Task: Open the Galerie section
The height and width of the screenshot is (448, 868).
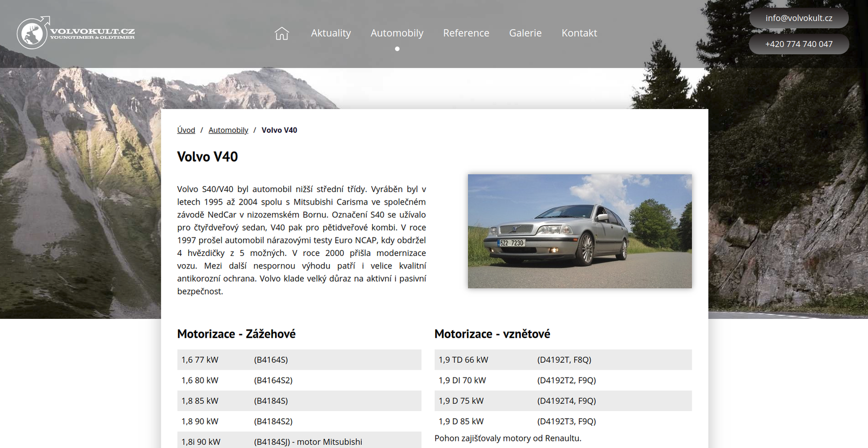Action: tap(525, 33)
